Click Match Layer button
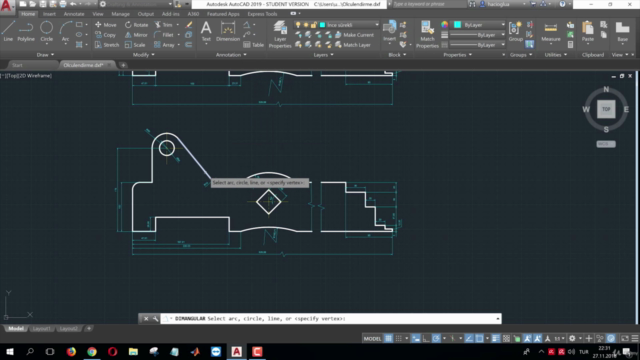 click(x=353, y=45)
